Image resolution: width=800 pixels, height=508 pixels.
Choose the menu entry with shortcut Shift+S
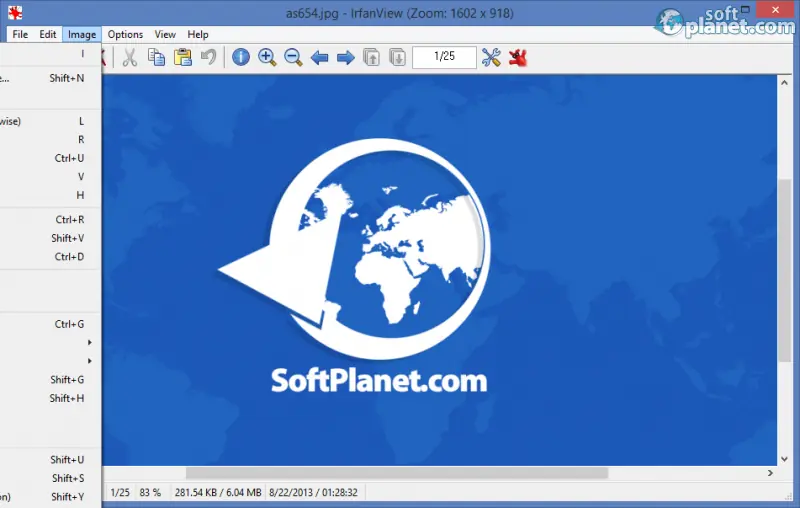[50, 478]
